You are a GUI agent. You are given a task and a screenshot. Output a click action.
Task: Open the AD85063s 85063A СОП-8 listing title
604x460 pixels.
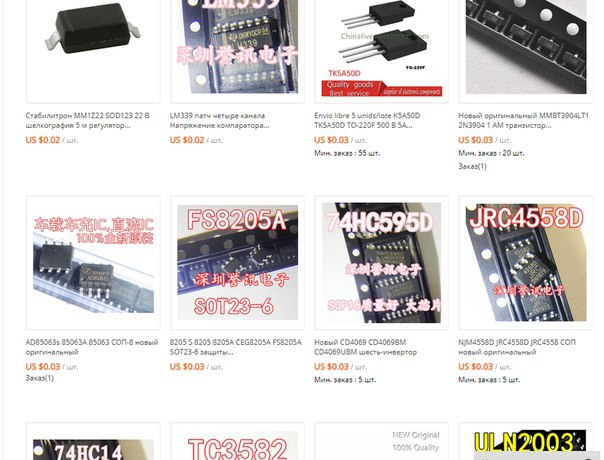(92, 347)
